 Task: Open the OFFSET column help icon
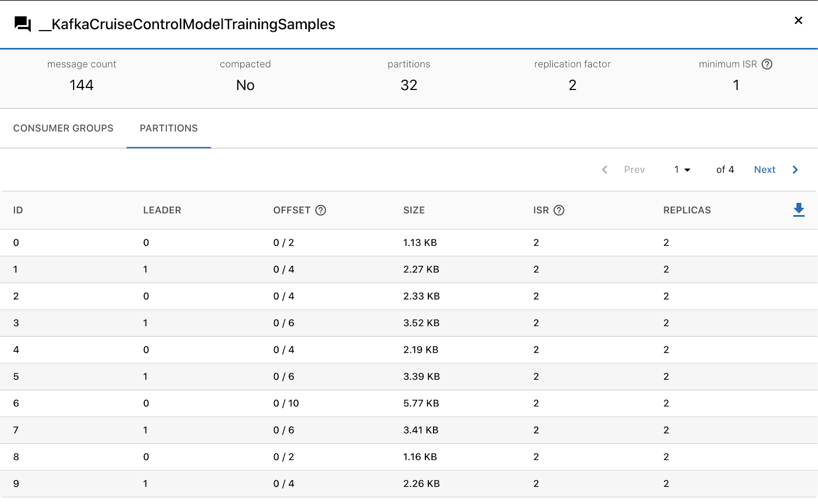tap(321, 210)
